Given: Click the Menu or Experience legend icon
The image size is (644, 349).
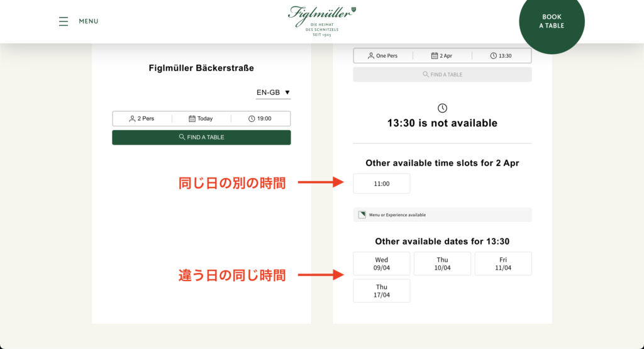Looking at the screenshot, I should tap(362, 214).
